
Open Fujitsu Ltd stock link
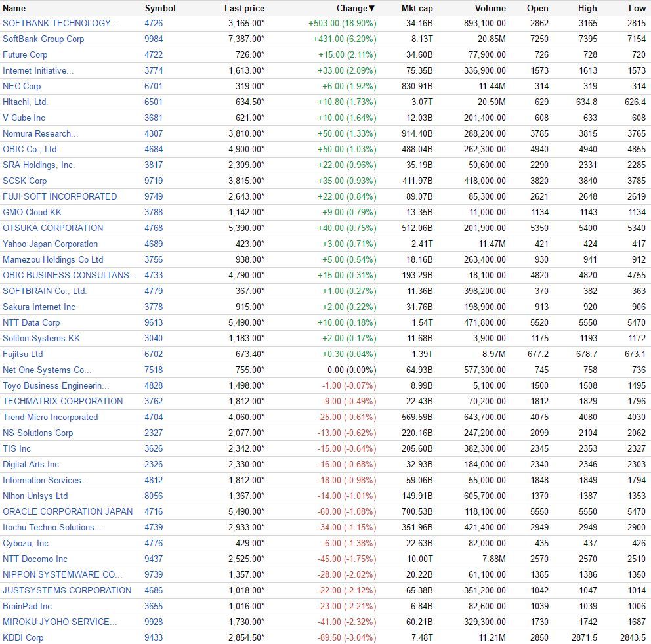pos(23,354)
